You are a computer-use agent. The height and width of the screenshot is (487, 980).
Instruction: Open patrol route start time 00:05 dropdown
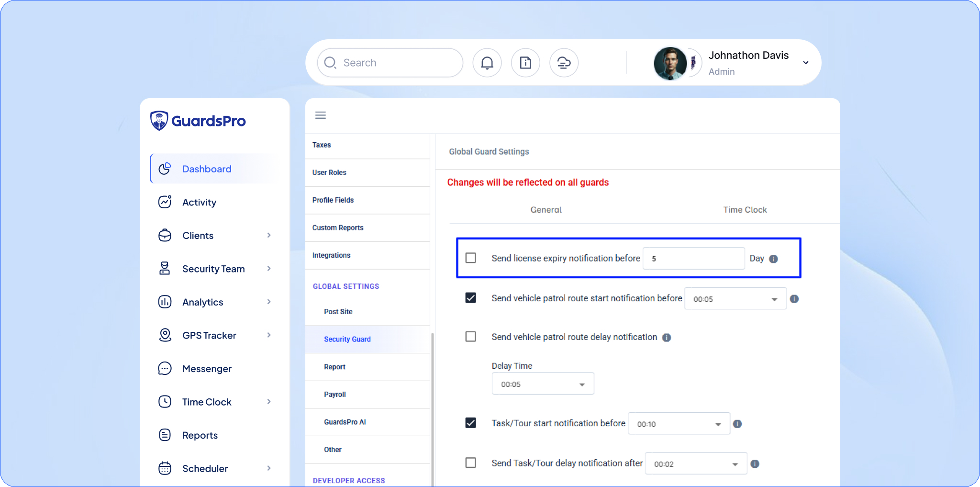click(735, 299)
